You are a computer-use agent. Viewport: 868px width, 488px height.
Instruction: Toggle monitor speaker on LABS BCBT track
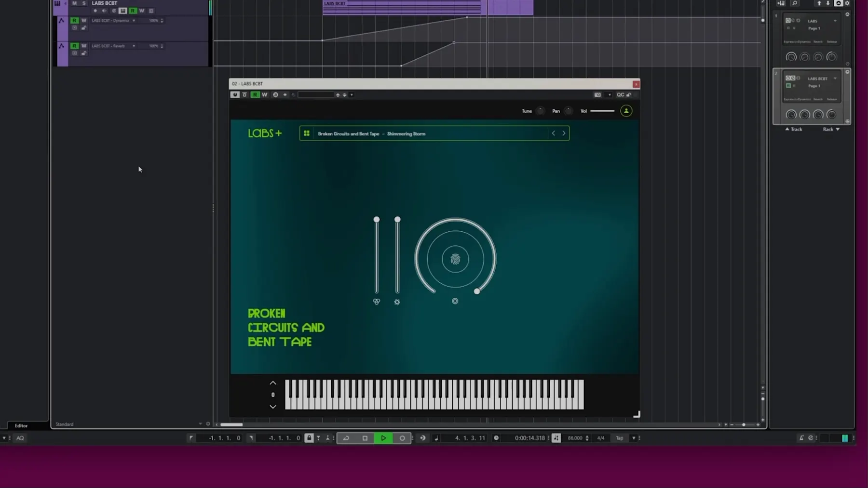click(x=104, y=11)
